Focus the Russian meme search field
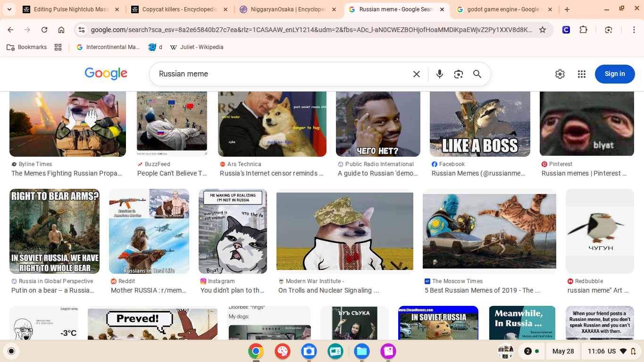This screenshot has width=644, height=362. pos(282,74)
